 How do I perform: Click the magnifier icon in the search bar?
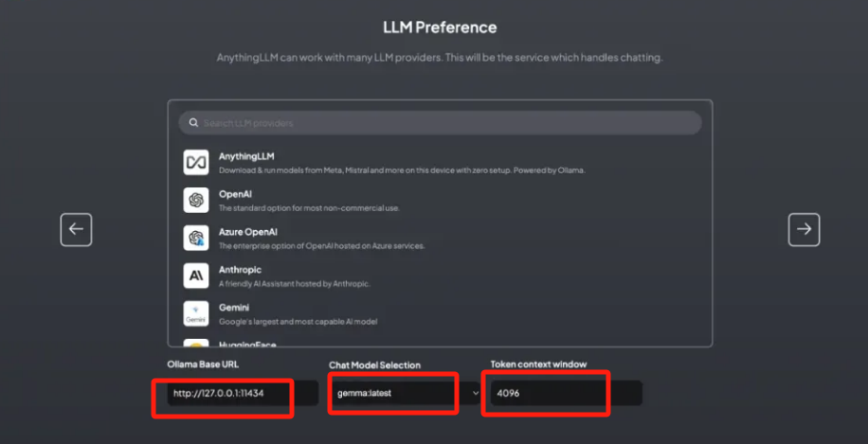pos(193,123)
